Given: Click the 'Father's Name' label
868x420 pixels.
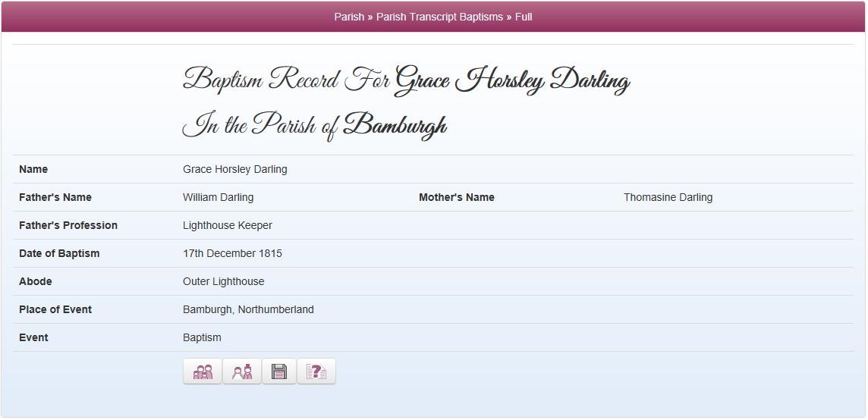Looking at the screenshot, I should click(x=55, y=198).
